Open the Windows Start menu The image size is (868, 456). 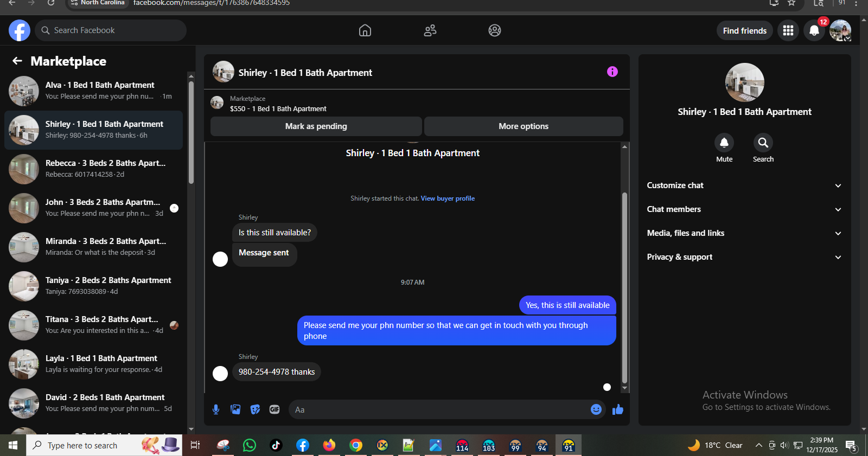click(x=13, y=445)
